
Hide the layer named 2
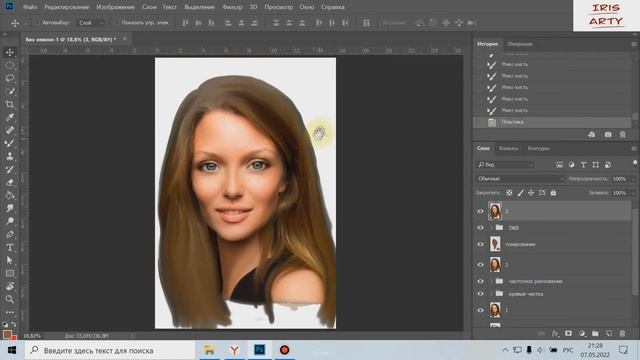coord(480,265)
